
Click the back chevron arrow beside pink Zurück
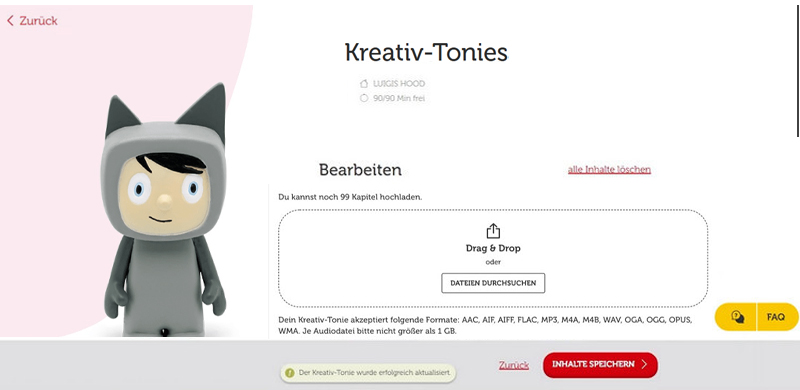(10, 21)
